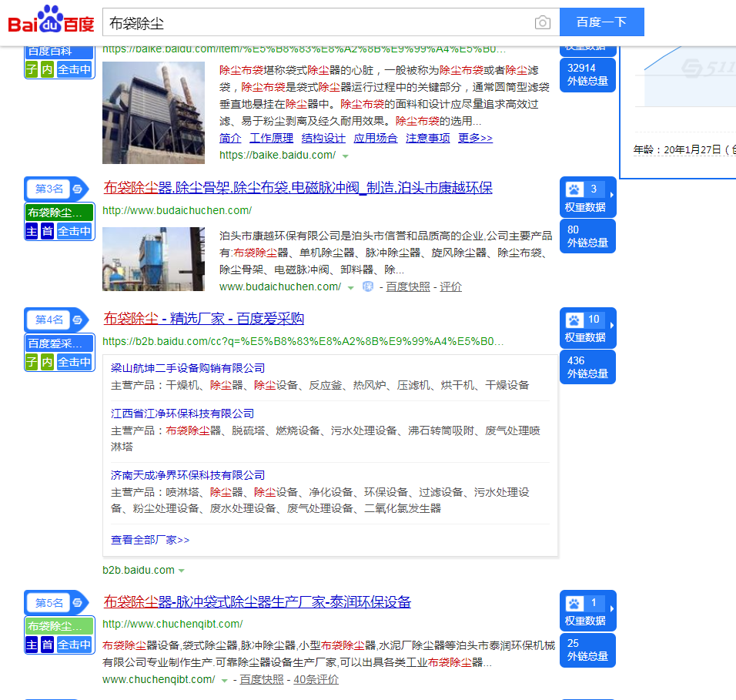736x700 pixels.
Task: Open the 应用场合 section link
Action: (376, 138)
